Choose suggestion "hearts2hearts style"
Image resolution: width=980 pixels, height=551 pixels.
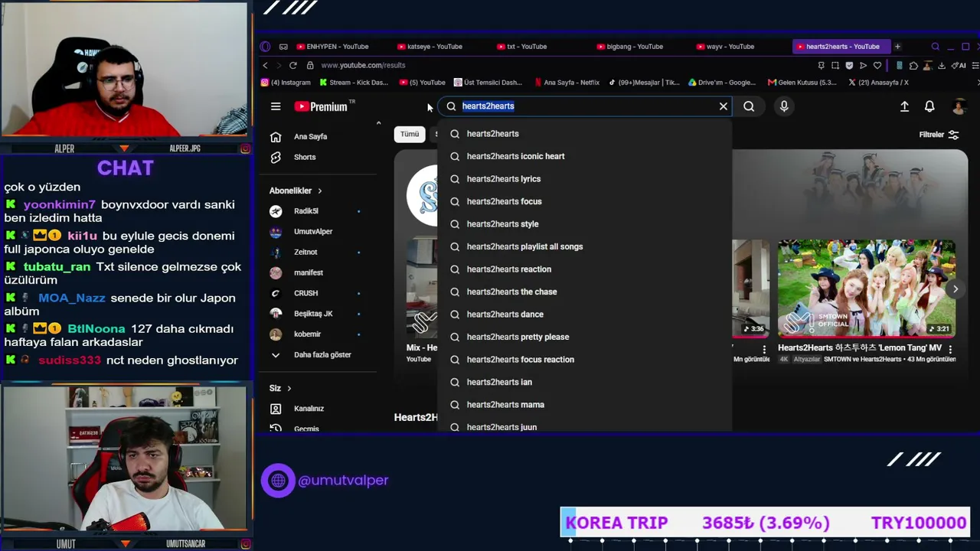(585, 224)
